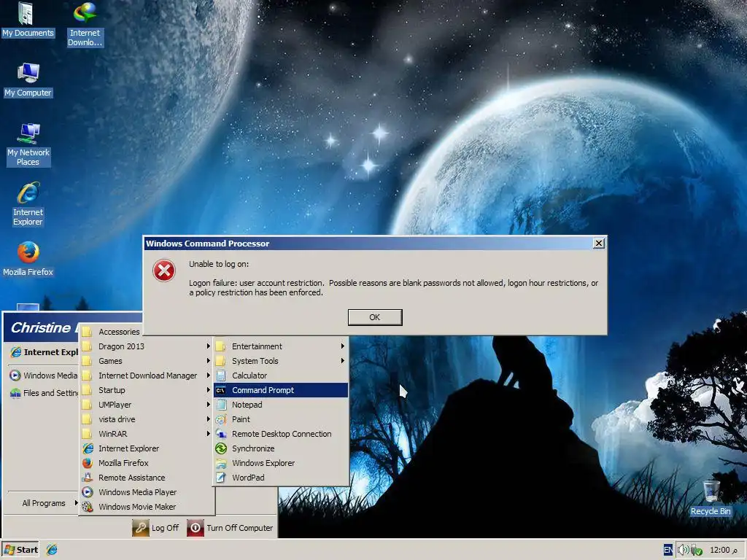Click Internet Explorer quick launch icon in taskbar
The width and height of the screenshot is (747, 560).
52,550
